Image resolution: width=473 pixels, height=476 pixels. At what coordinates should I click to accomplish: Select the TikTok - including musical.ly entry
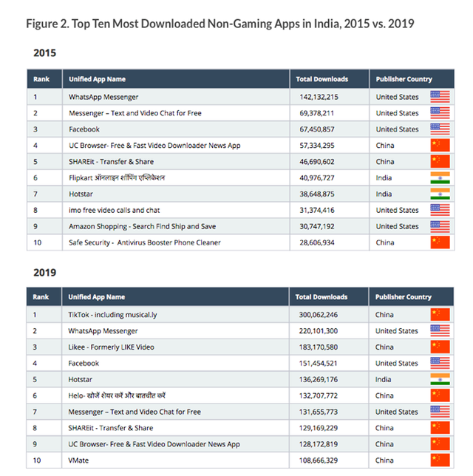click(x=112, y=315)
